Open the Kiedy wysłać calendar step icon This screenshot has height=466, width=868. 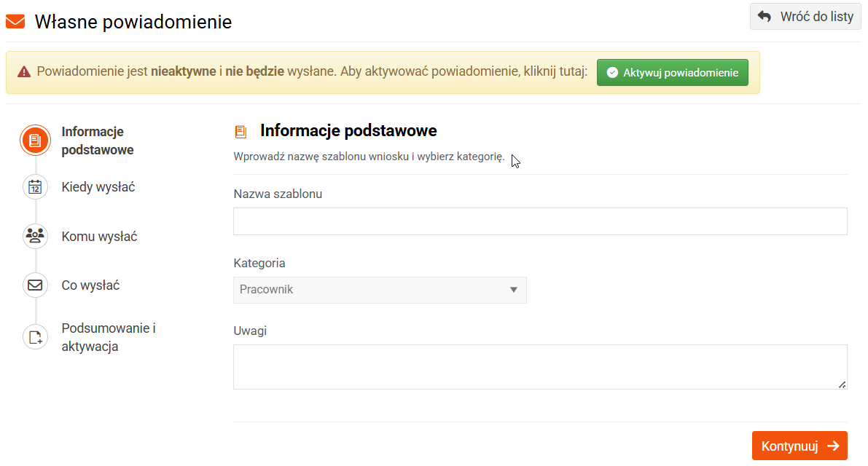click(35, 187)
